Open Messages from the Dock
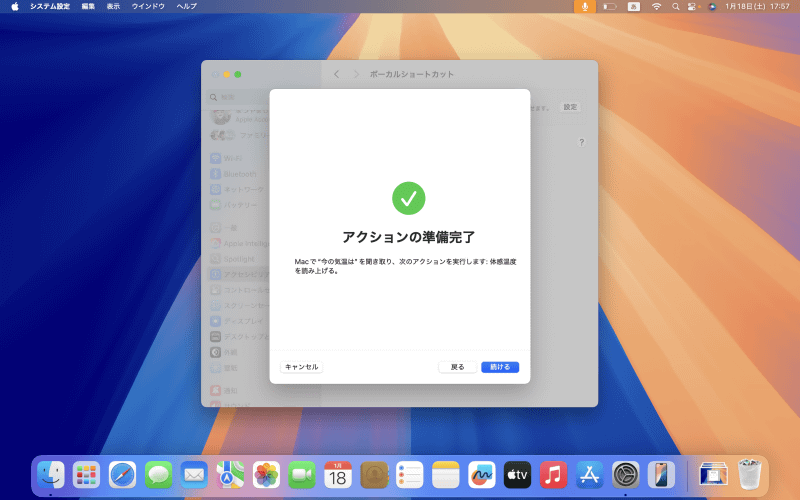Image resolution: width=800 pixels, height=500 pixels. pyautogui.click(x=158, y=475)
